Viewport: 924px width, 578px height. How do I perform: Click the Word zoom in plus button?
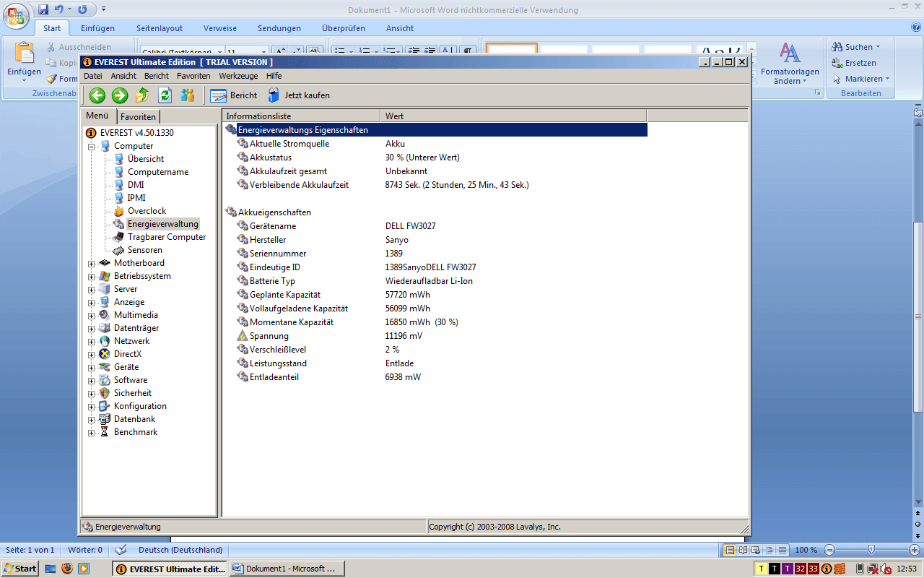(915, 550)
